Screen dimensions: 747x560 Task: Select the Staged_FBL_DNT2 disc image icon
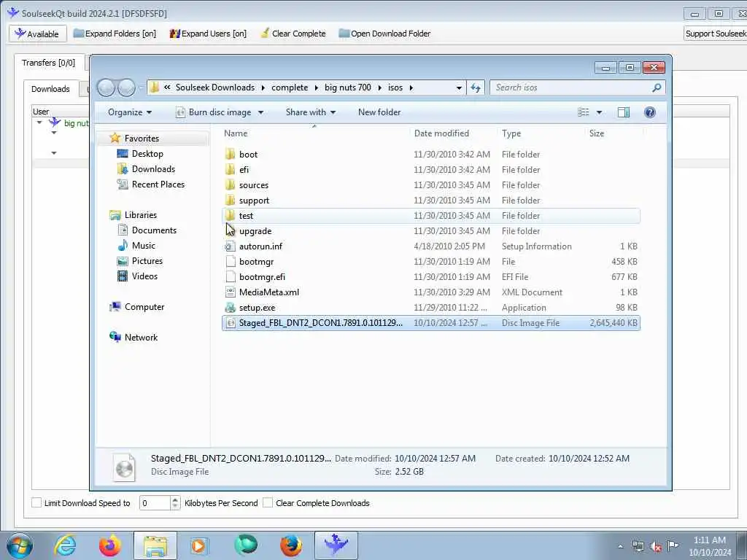(x=230, y=323)
